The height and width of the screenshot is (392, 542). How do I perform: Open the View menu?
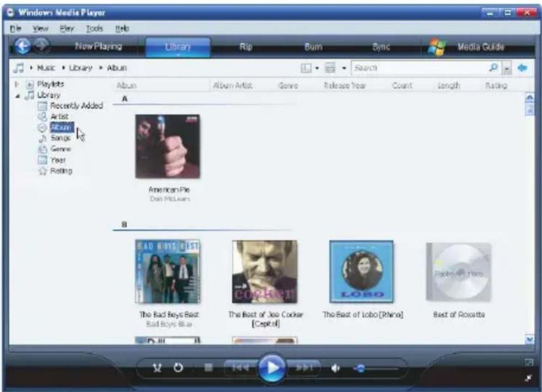pyautogui.click(x=40, y=29)
